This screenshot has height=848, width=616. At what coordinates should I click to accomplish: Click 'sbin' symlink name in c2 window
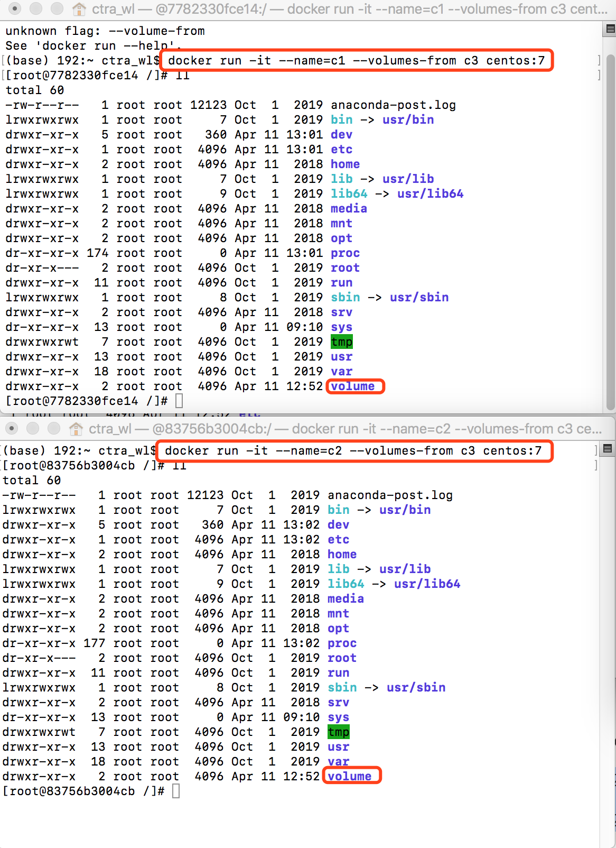click(x=342, y=688)
